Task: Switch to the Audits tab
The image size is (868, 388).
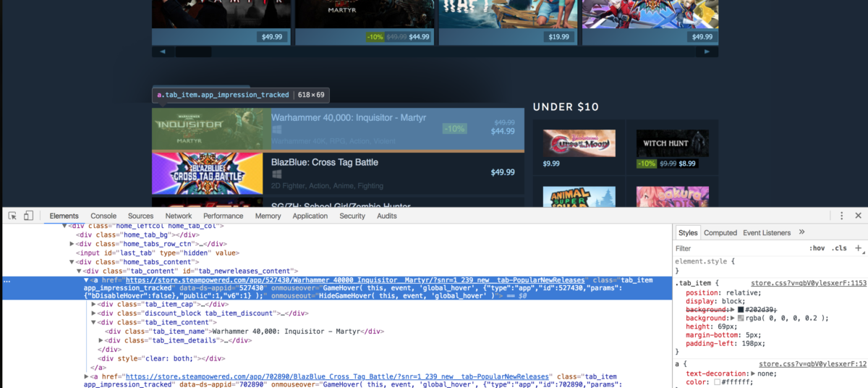Action: (x=387, y=216)
